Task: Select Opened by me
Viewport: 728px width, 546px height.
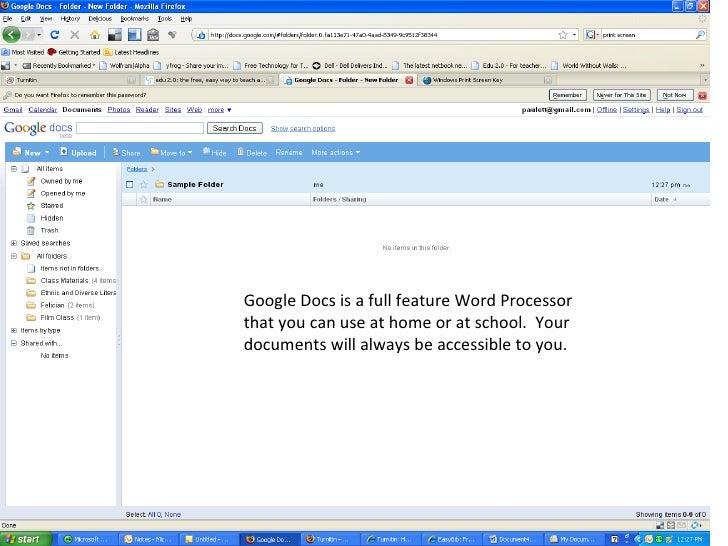Action: tap(63, 193)
